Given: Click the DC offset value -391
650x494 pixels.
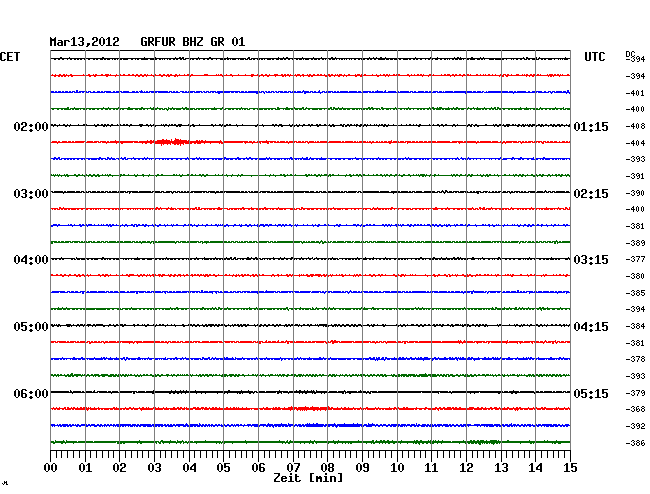Looking at the screenshot, I should point(635,176).
